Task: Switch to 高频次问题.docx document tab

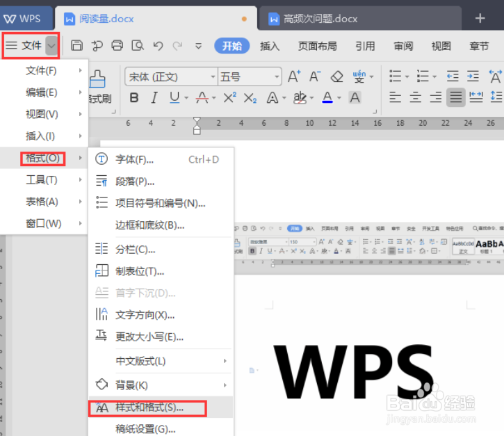Action: (360, 18)
